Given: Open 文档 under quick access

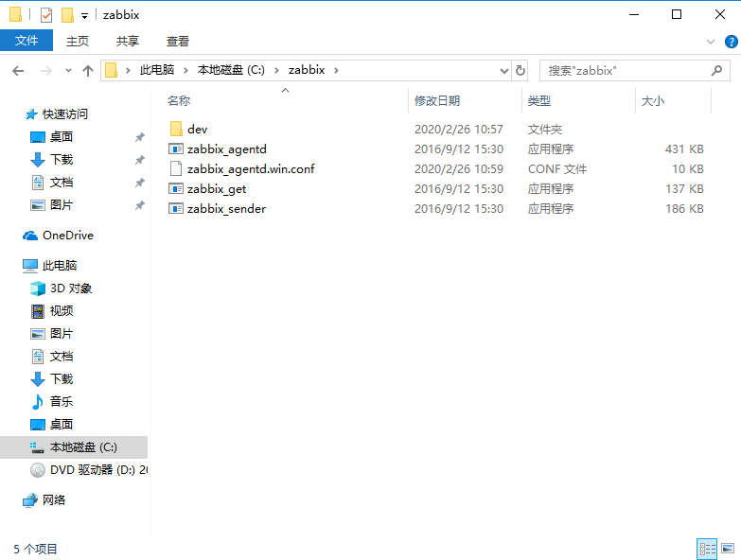Looking at the screenshot, I should click(x=62, y=183).
